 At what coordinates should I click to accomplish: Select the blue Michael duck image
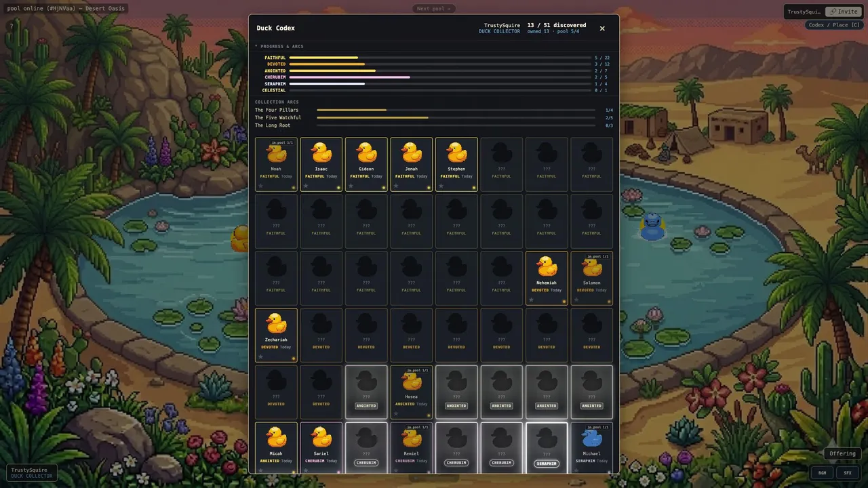click(591, 438)
